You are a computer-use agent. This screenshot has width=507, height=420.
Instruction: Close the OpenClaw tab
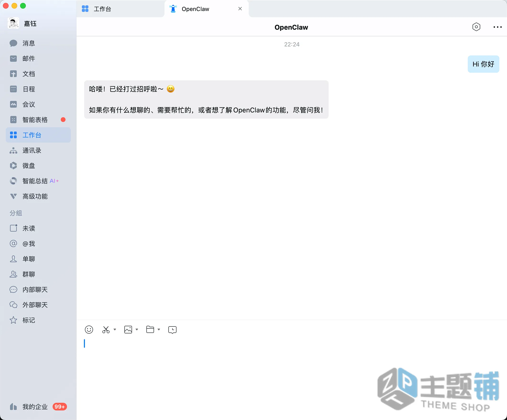(x=240, y=9)
